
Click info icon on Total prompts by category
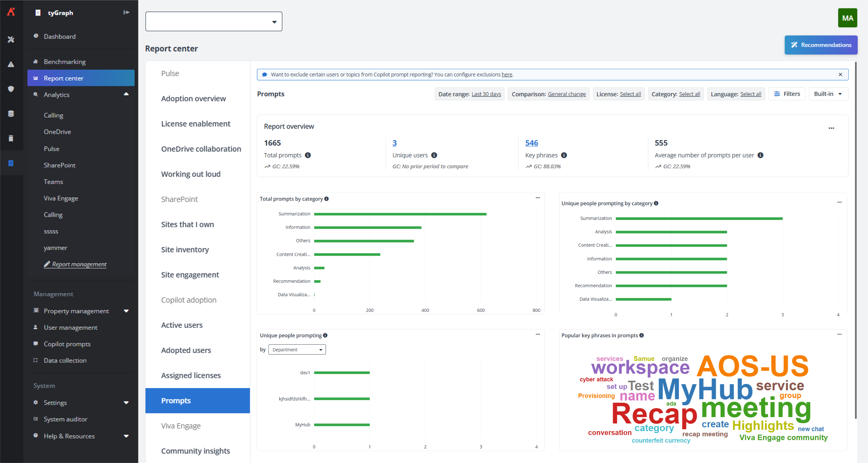pos(326,199)
